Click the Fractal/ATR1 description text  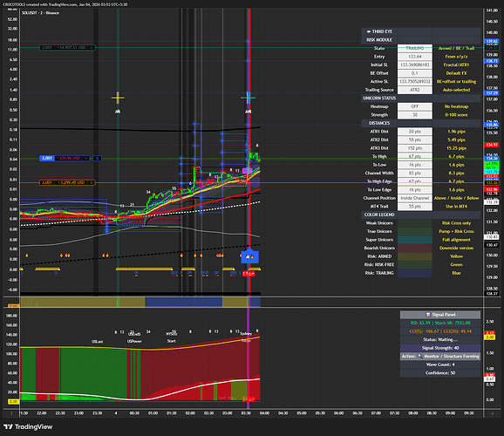[456, 65]
